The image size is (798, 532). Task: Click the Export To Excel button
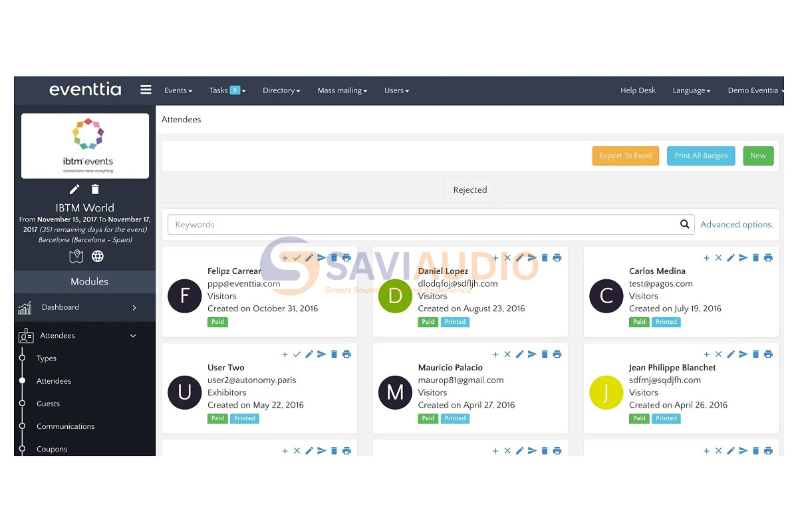(x=626, y=156)
